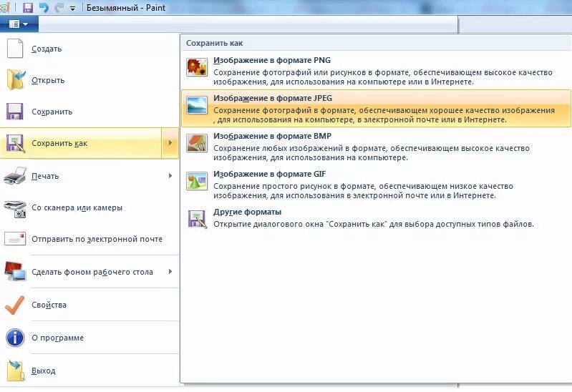This screenshot has width=572, height=392.
Task: Click the Save icon in quick access toolbar
Action: click(x=28, y=8)
